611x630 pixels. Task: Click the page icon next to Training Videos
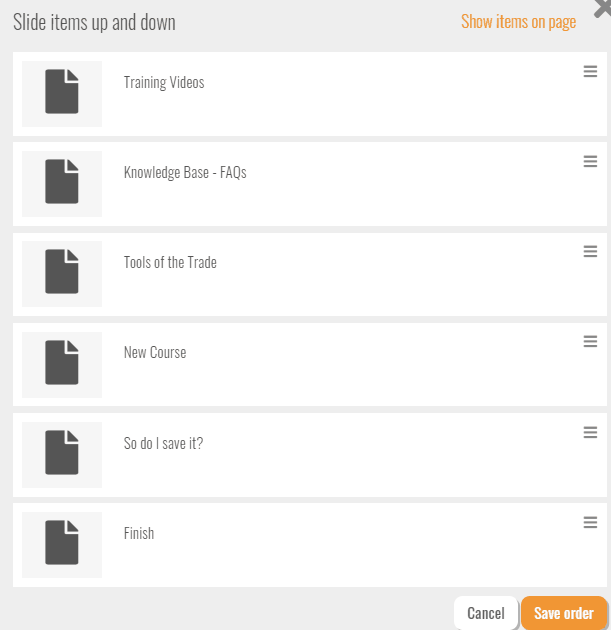(62, 92)
